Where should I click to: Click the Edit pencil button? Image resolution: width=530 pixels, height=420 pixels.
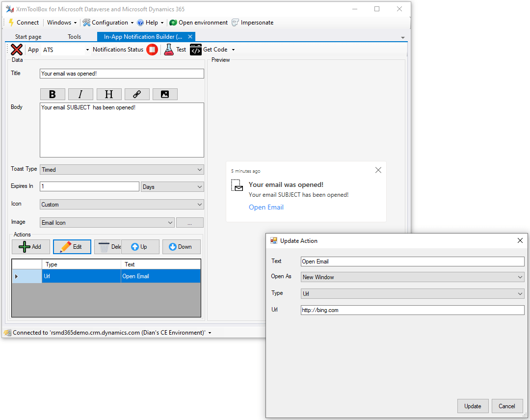point(72,247)
